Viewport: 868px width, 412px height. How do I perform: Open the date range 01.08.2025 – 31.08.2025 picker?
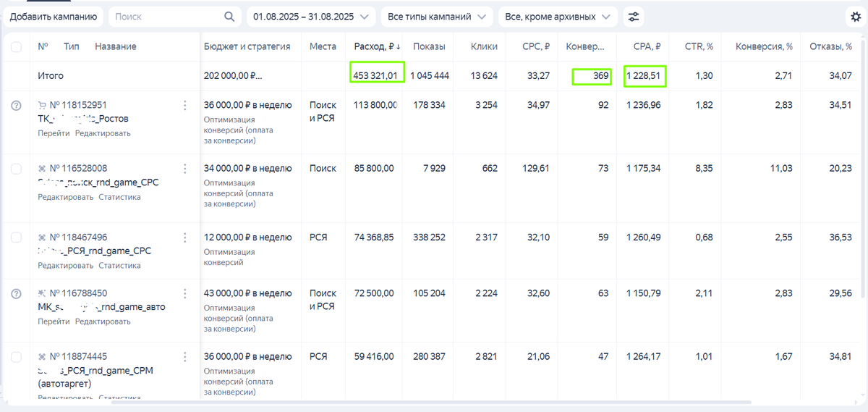tap(311, 17)
